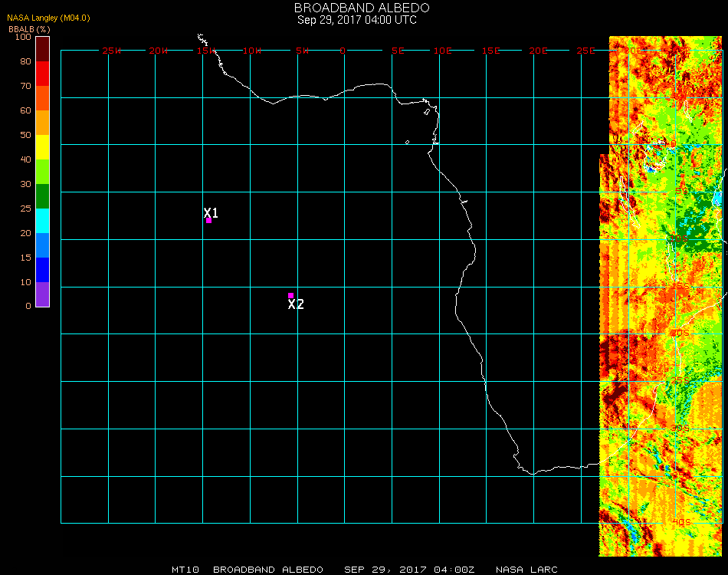Select the light green 30-40 colorbar swatch
This screenshot has width=728, height=575.
[43, 172]
